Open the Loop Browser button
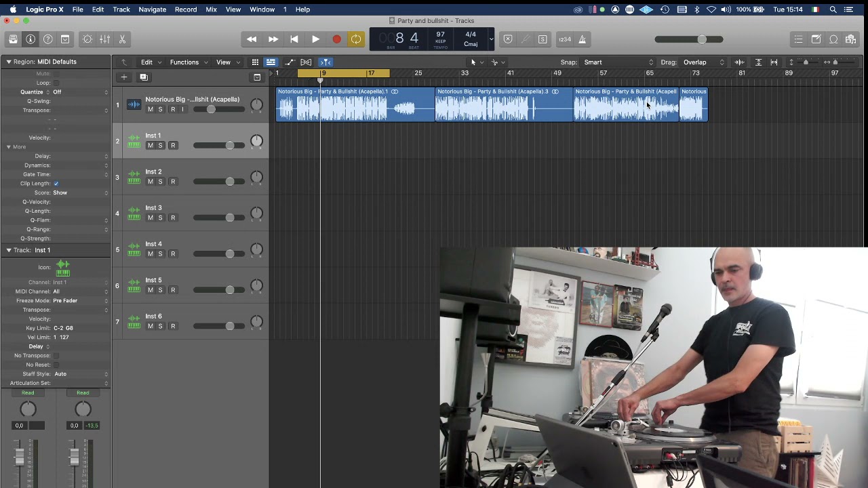This screenshot has height=488, width=868. (833, 39)
